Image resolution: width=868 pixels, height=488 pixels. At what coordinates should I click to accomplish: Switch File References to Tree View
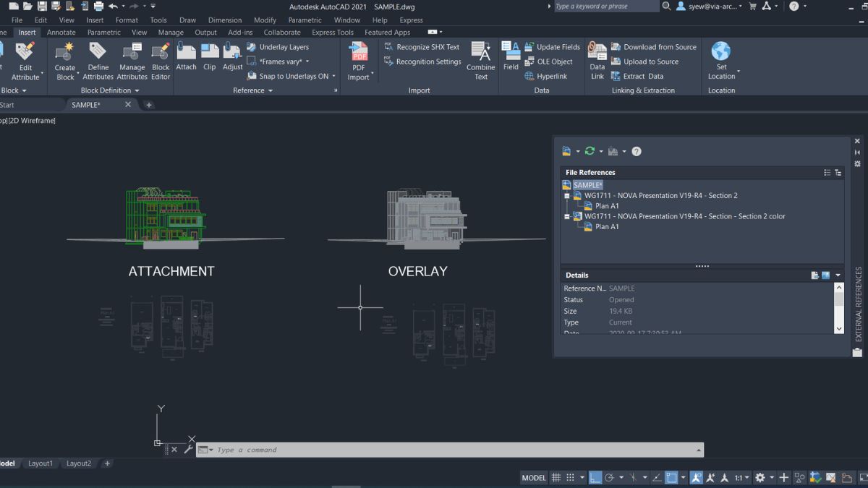coord(838,172)
